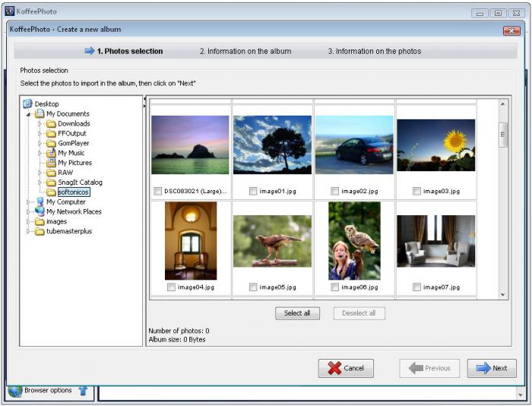Click the tubemasterplus folder icon
The width and height of the screenshot is (532, 406).
click(x=40, y=231)
